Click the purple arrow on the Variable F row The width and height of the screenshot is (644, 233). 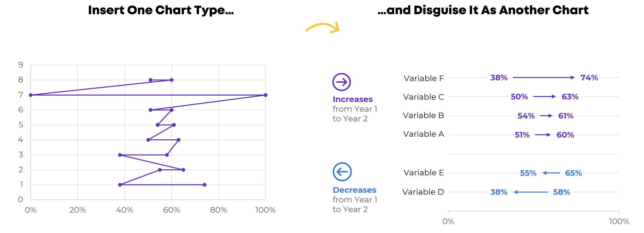pyautogui.click(x=544, y=77)
